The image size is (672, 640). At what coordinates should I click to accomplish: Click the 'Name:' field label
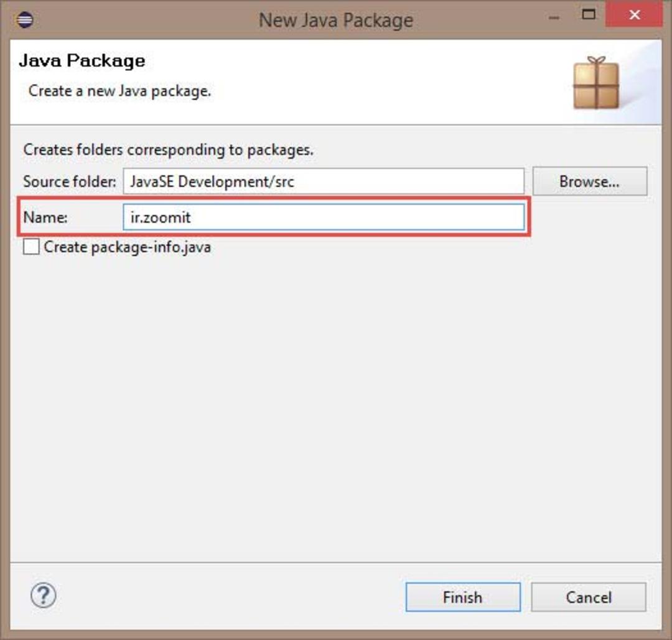click(45, 217)
